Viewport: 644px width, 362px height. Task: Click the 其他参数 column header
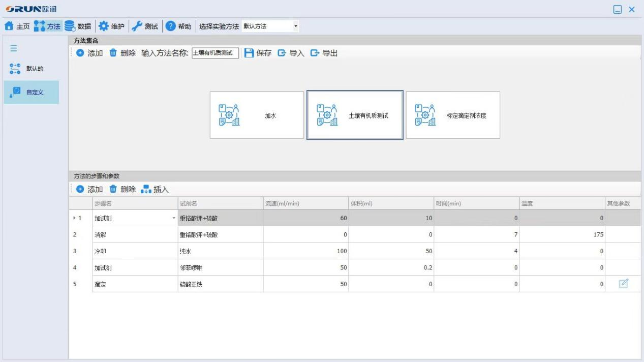point(623,203)
